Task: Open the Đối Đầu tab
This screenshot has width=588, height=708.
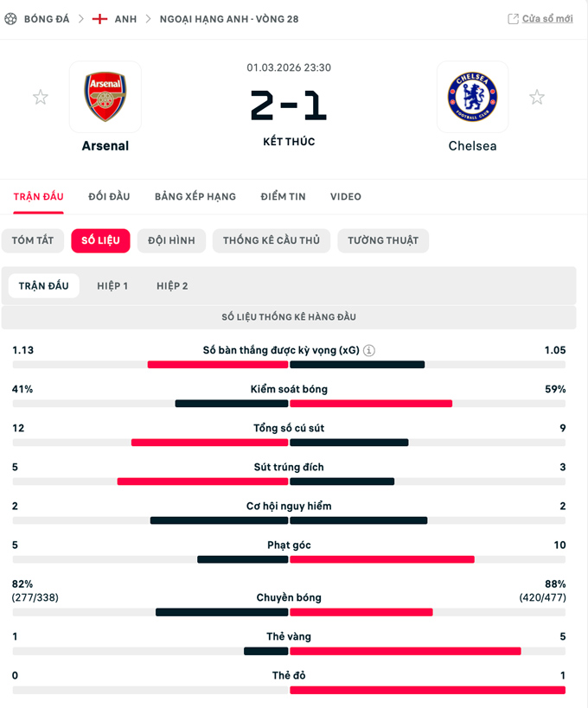Action: click(109, 197)
